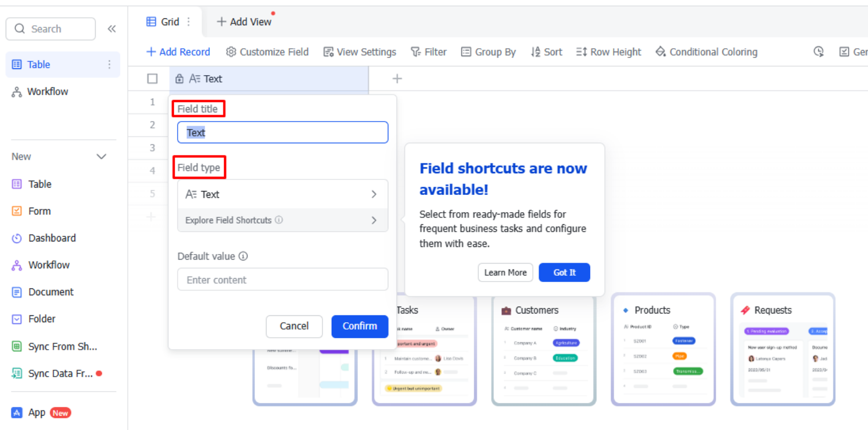Open Grid view three-dot options
Viewport: 868px width, 430px height.
(189, 22)
